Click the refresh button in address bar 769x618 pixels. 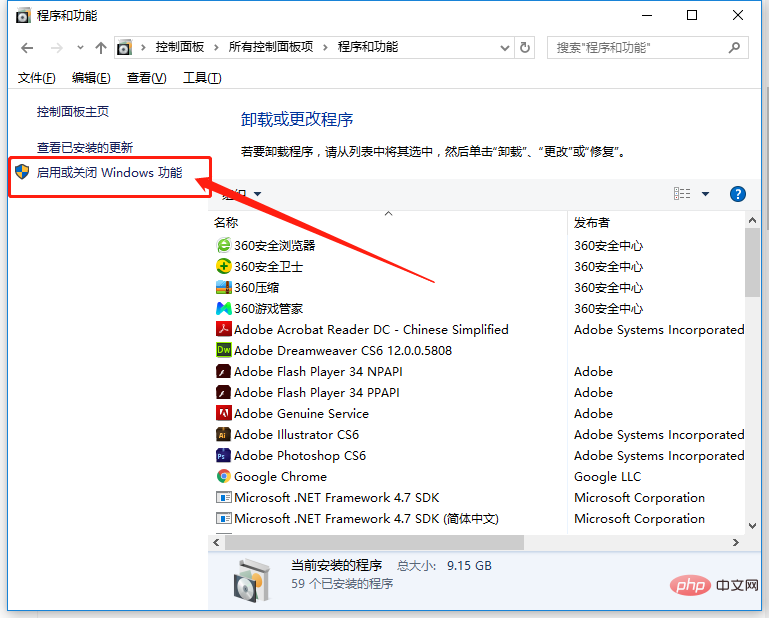coord(525,48)
